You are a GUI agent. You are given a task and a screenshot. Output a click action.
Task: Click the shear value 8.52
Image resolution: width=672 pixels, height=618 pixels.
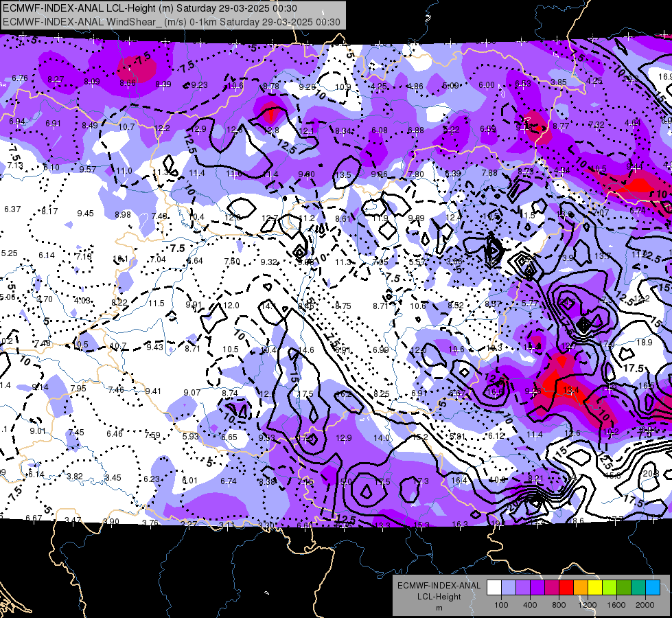(456, 305)
